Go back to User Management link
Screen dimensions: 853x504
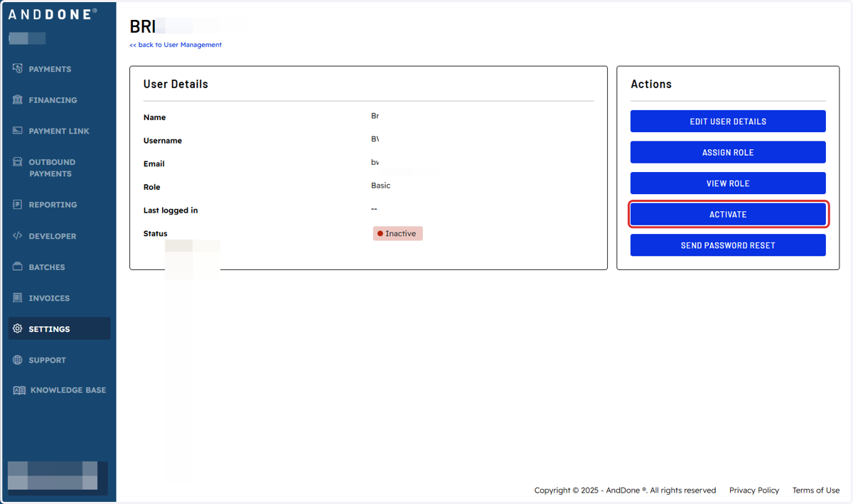click(x=176, y=45)
